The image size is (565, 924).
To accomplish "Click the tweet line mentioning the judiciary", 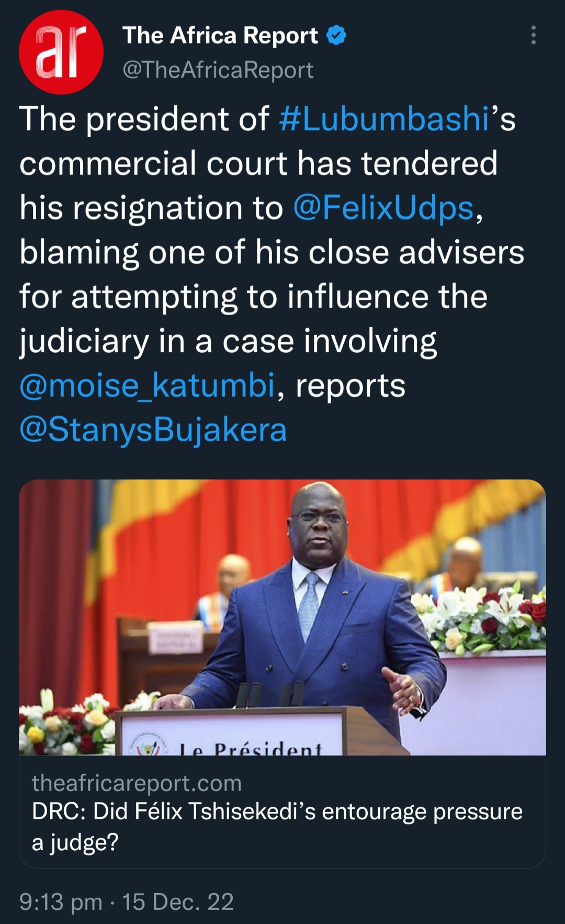I will click(228, 341).
